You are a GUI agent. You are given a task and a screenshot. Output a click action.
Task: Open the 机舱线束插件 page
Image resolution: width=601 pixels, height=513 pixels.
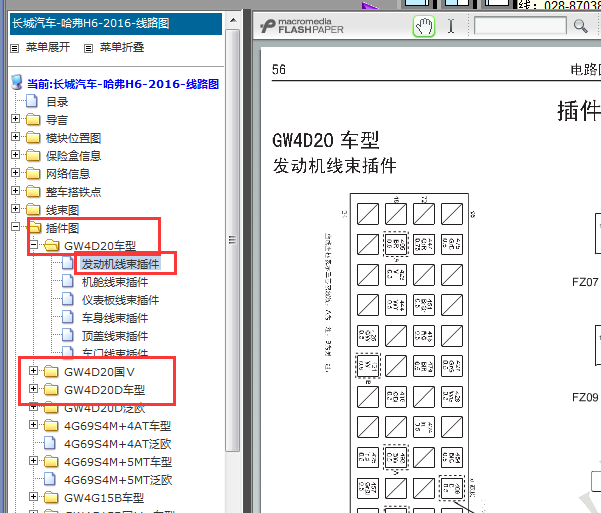pos(115,282)
